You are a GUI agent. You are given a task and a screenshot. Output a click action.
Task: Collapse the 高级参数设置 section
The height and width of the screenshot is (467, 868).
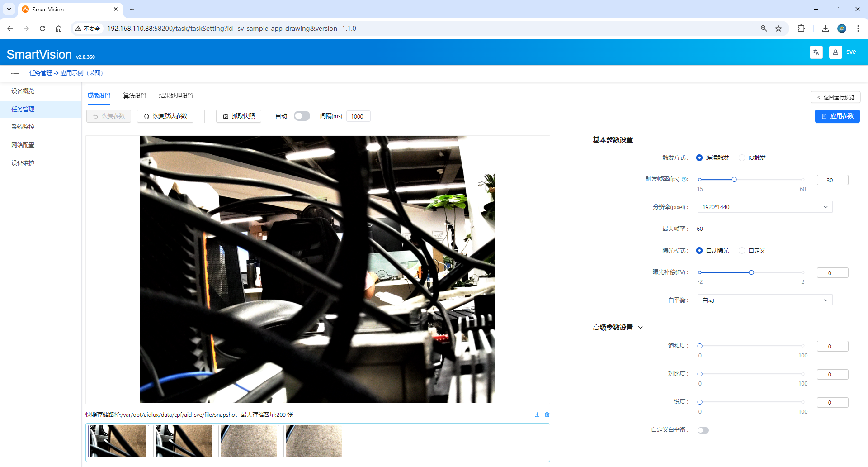pyautogui.click(x=640, y=328)
